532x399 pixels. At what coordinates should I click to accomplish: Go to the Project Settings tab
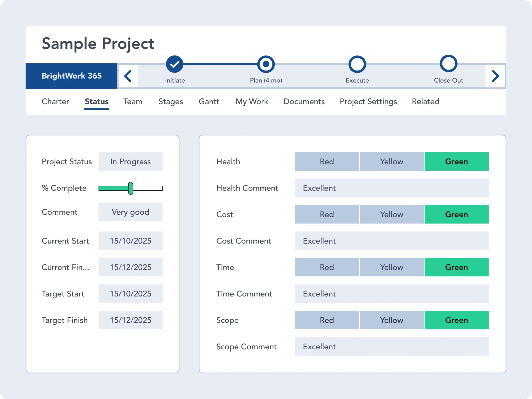(368, 101)
